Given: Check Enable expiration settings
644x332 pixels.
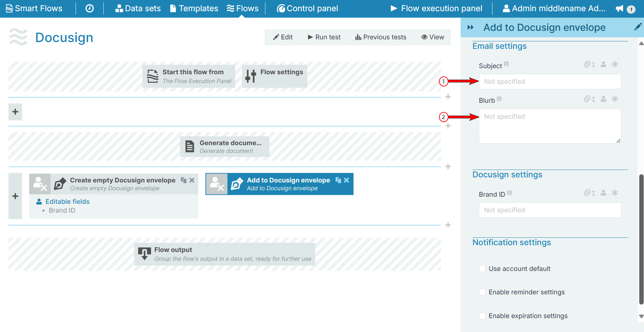Looking at the screenshot, I should tap(482, 315).
